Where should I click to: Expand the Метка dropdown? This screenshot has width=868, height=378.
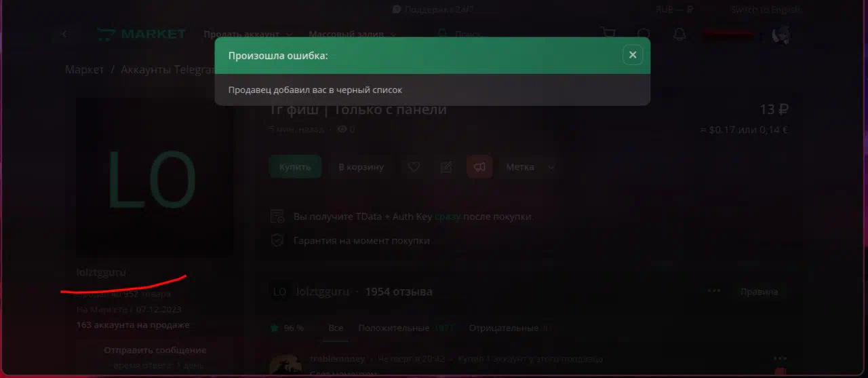(x=530, y=167)
